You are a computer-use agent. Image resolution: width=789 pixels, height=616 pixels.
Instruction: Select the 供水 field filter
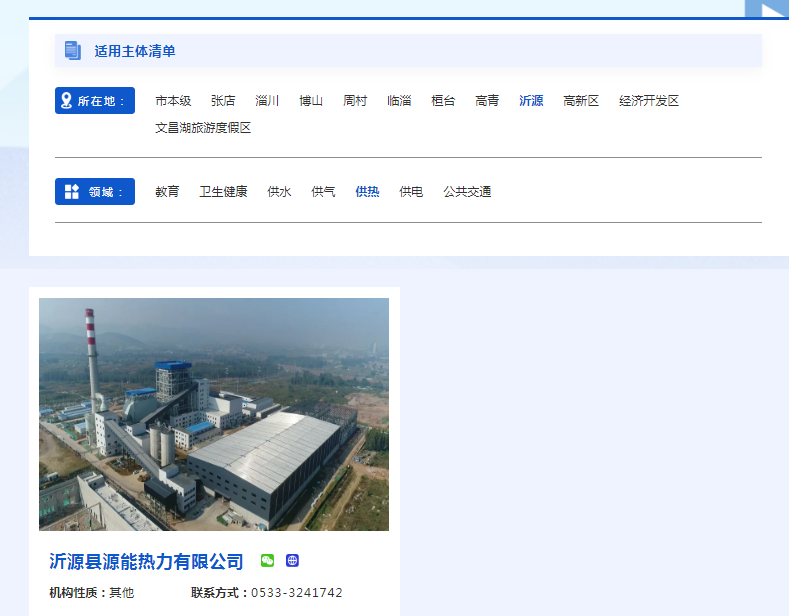point(279,192)
